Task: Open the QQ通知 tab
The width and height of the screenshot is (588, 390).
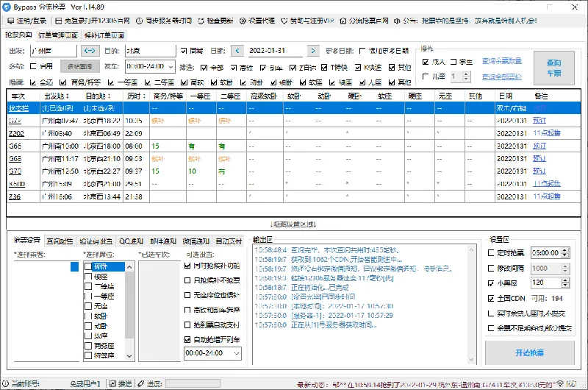Action: point(131,241)
